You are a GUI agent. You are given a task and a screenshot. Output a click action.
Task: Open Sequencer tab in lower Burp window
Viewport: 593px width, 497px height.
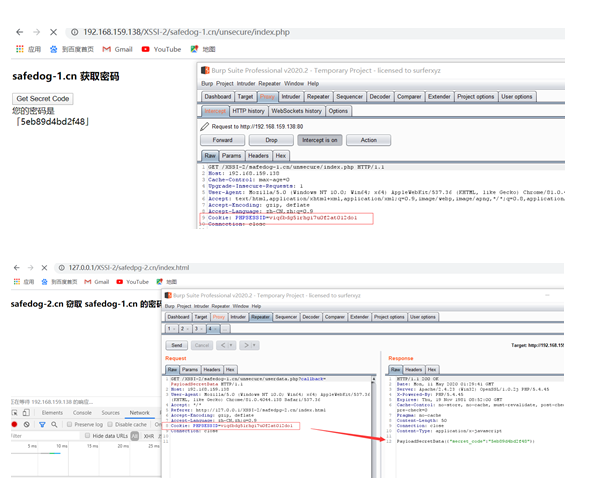tap(286, 317)
